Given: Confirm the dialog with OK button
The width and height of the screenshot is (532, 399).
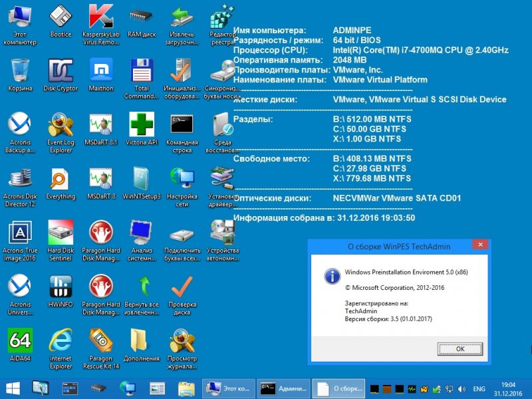Looking at the screenshot, I should [460, 348].
